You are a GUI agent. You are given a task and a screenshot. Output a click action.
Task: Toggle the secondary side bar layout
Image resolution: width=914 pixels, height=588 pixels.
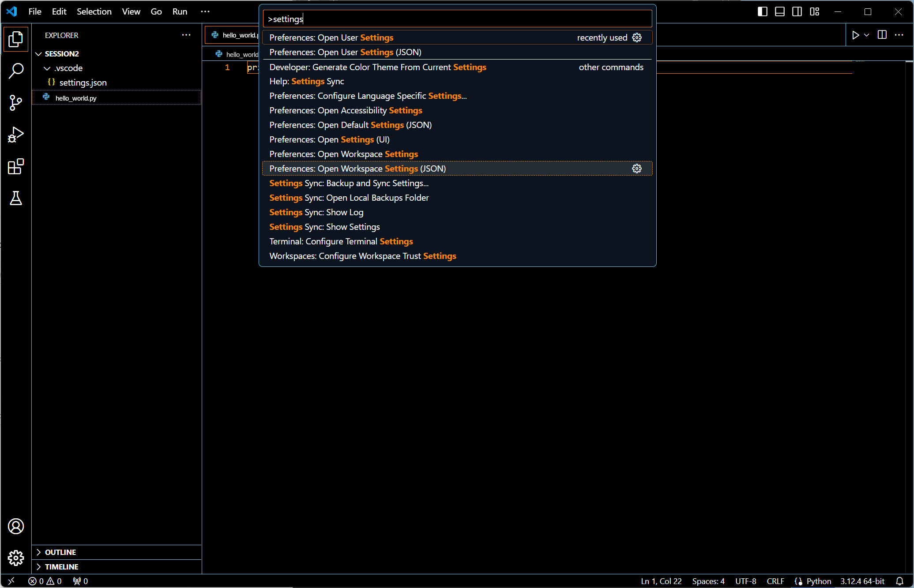click(797, 11)
